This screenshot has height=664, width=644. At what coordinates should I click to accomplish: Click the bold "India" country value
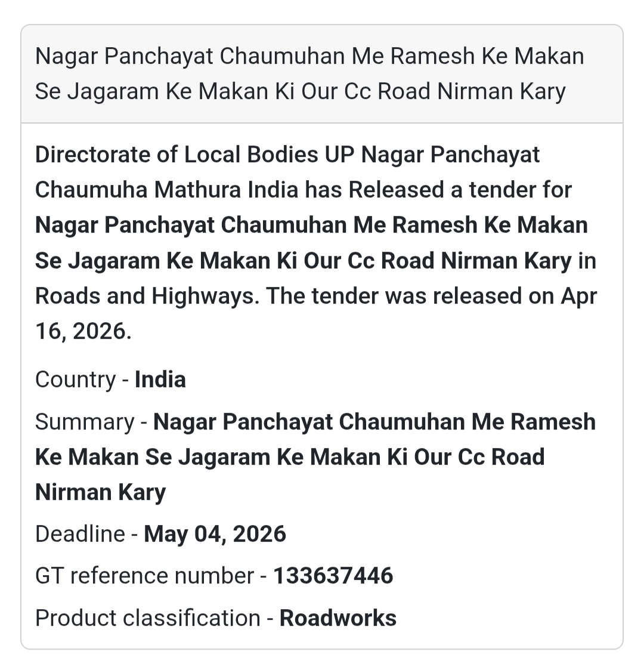tap(160, 379)
